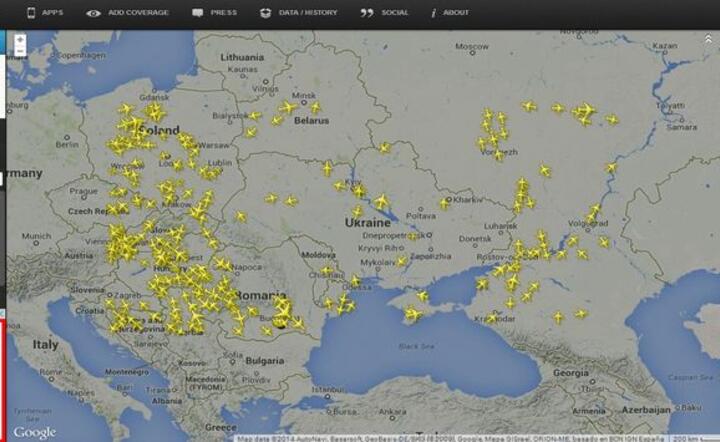Select the plane directly above Ukraine label
This screenshot has width=720, height=442.
[x=358, y=212]
